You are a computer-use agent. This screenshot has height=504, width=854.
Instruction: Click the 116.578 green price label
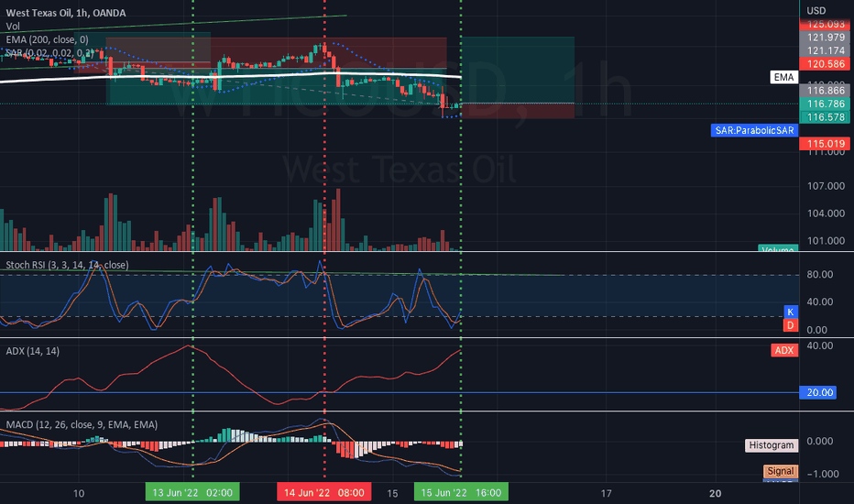[825, 117]
